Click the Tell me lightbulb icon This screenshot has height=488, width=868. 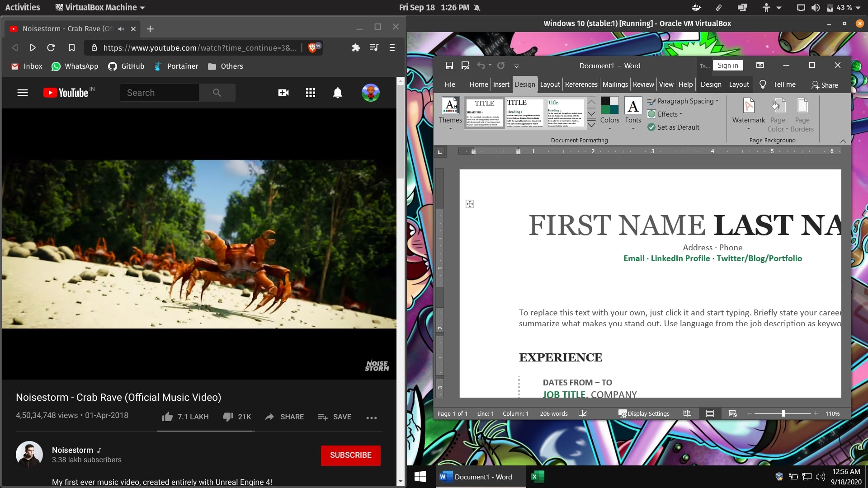tap(763, 84)
